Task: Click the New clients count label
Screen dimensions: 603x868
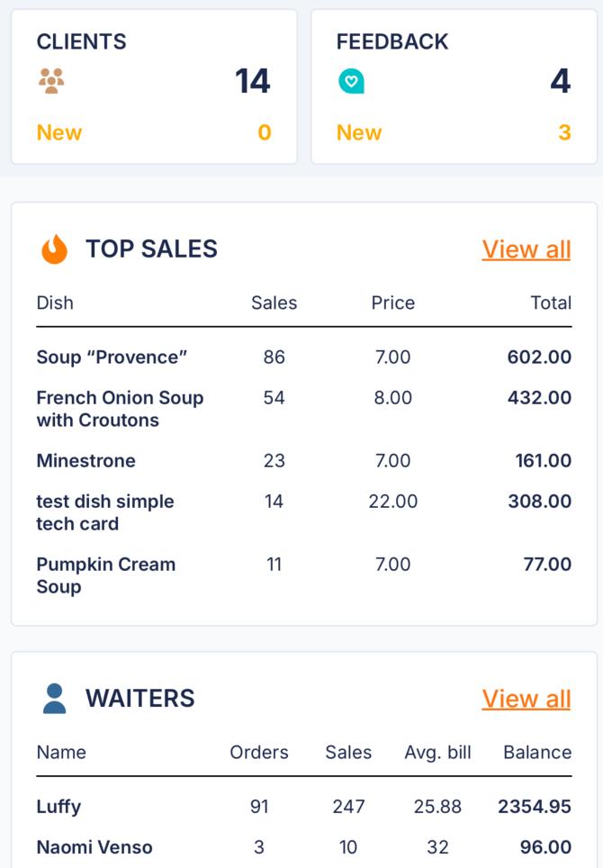Action: click(x=59, y=132)
